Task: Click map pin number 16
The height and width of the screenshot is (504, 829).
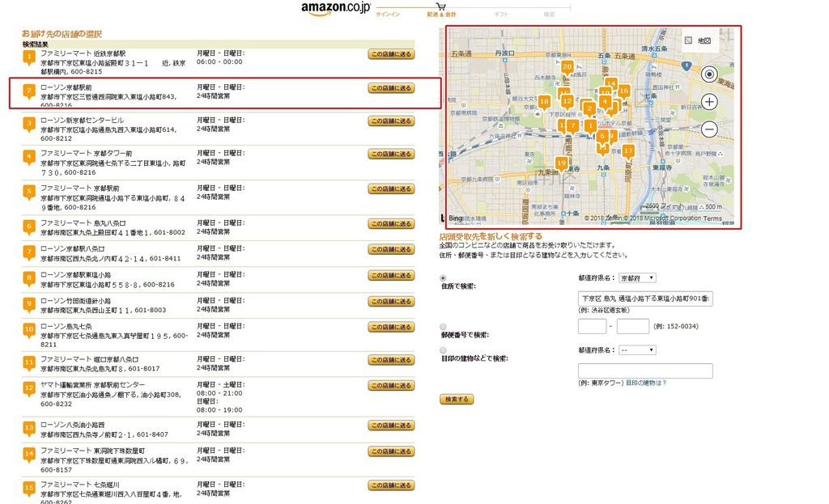Action: 624,92
